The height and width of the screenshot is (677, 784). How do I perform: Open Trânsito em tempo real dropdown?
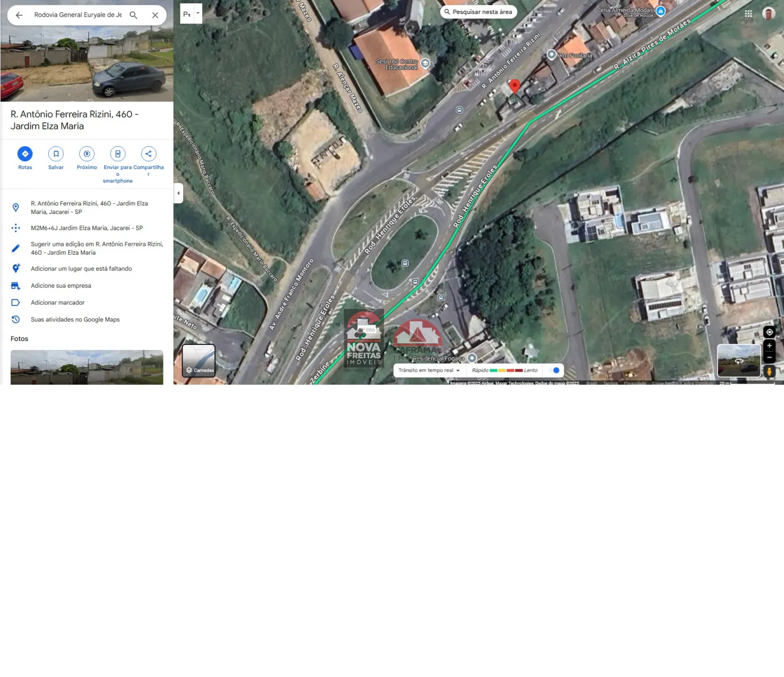429,370
